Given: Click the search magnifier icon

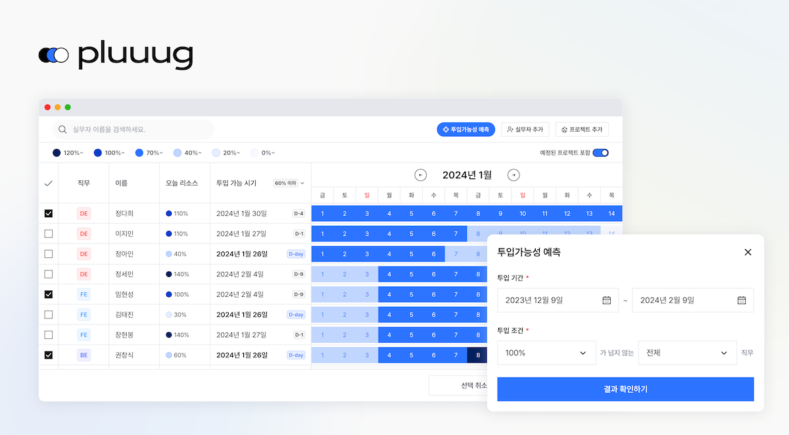Looking at the screenshot, I should tap(63, 130).
